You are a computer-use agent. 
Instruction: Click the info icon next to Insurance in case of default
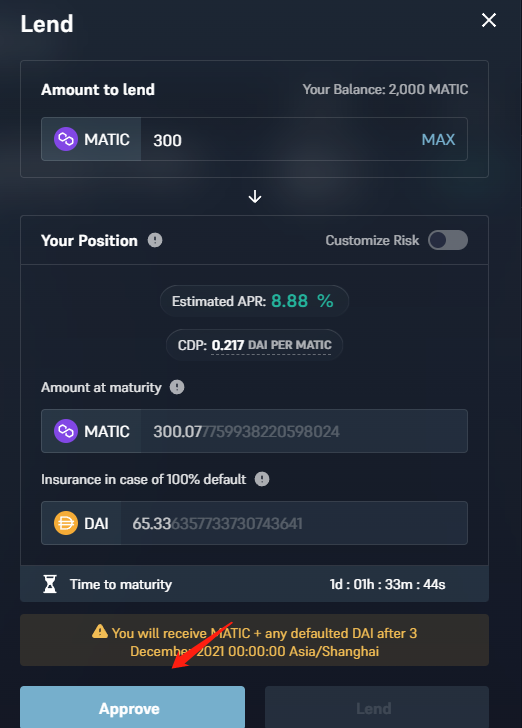click(x=262, y=479)
